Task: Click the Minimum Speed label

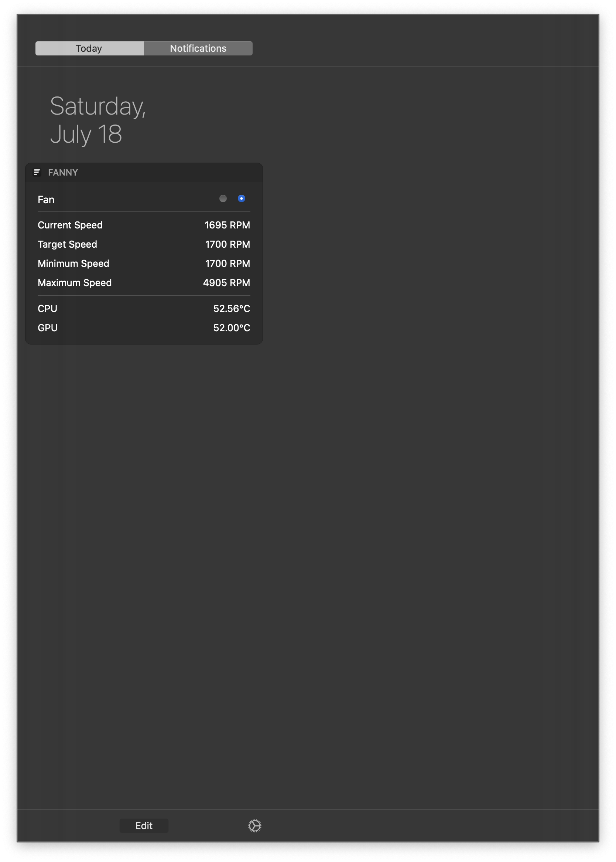Action: 73,264
